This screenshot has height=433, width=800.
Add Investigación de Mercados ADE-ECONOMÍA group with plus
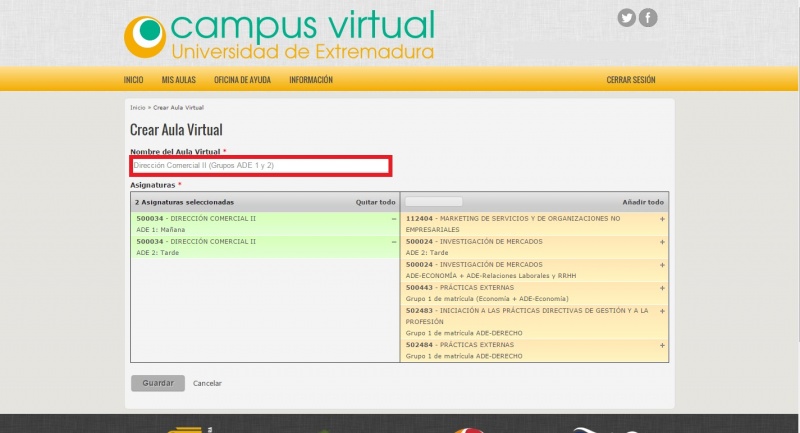[x=662, y=264]
